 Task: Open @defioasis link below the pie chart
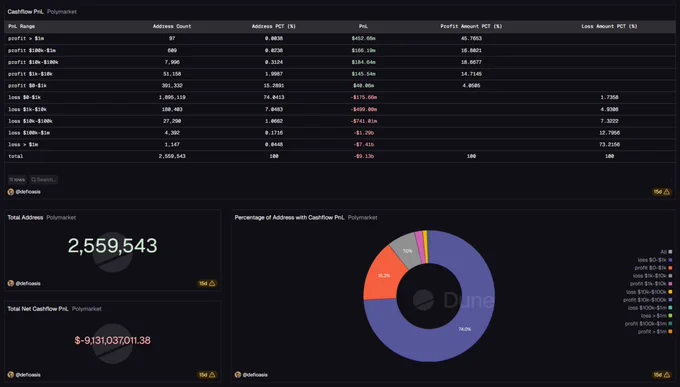255,375
